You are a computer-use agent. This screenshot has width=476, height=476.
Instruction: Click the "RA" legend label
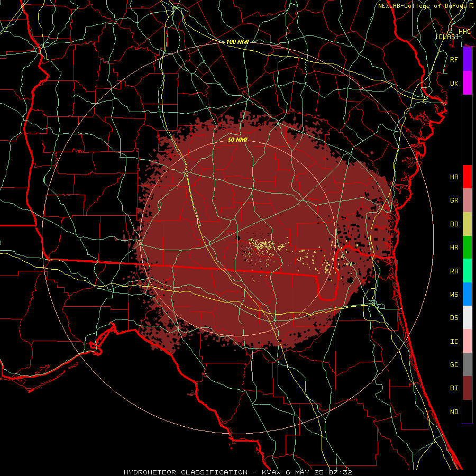point(454,271)
